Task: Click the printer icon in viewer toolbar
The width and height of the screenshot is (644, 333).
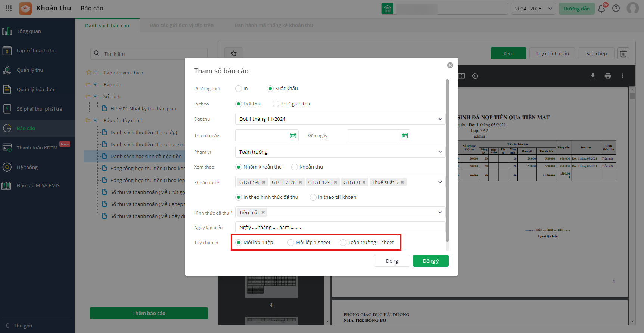Action: click(x=608, y=76)
